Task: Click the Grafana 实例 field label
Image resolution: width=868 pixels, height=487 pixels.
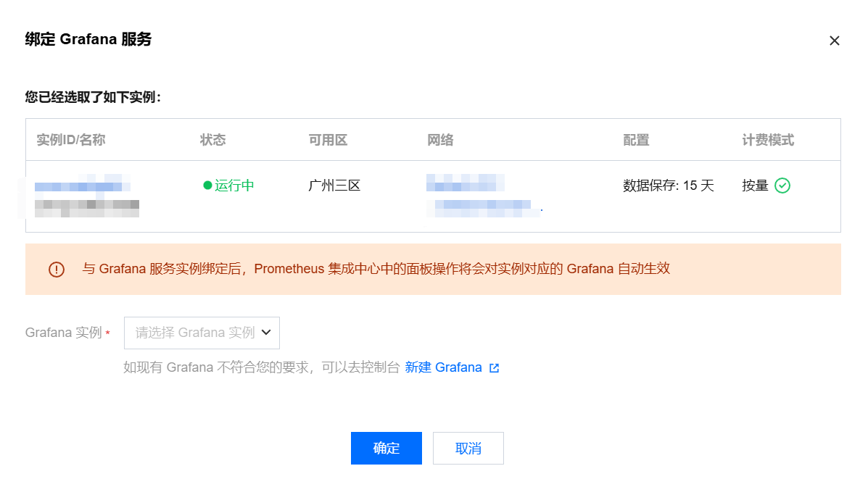Action: point(64,333)
